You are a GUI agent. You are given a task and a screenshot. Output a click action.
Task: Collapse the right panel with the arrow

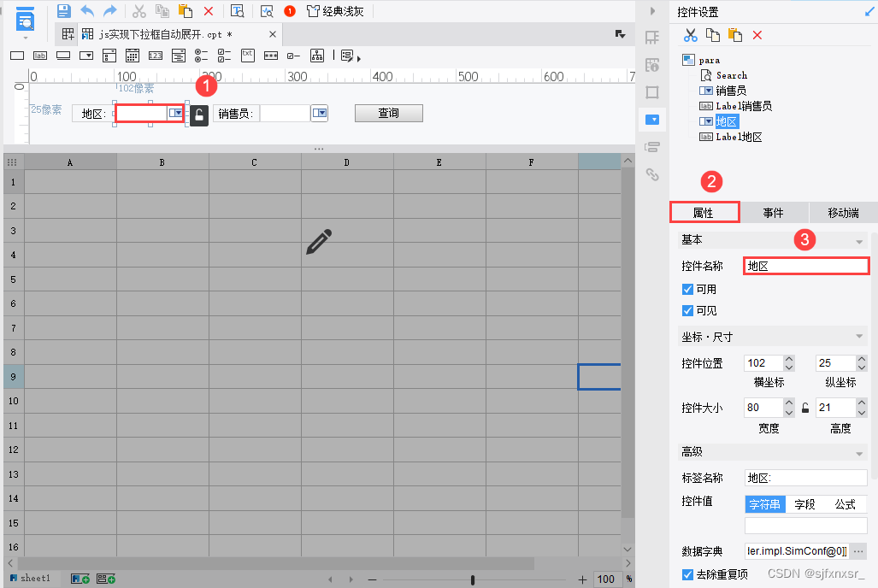click(x=652, y=11)
